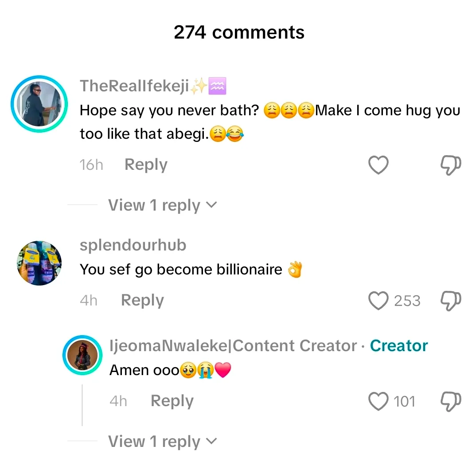Open splendourhub's profile avatar
Viewport: 476px width, 458px height.
39,263
